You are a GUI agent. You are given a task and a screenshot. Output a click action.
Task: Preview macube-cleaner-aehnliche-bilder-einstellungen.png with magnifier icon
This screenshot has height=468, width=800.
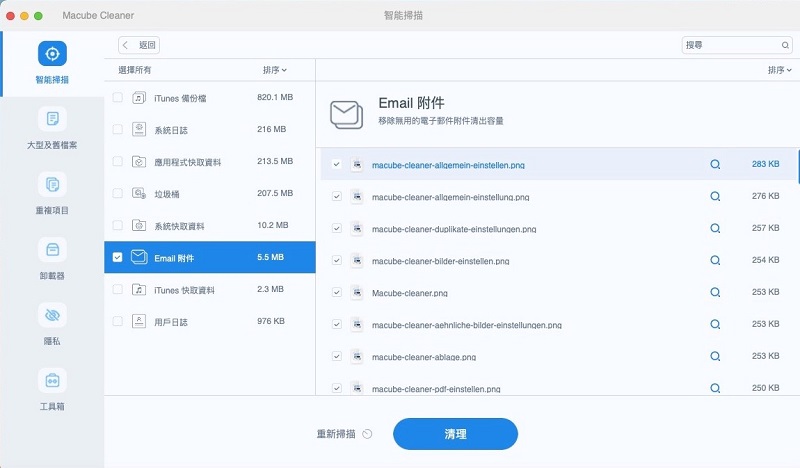coord(715,324)
